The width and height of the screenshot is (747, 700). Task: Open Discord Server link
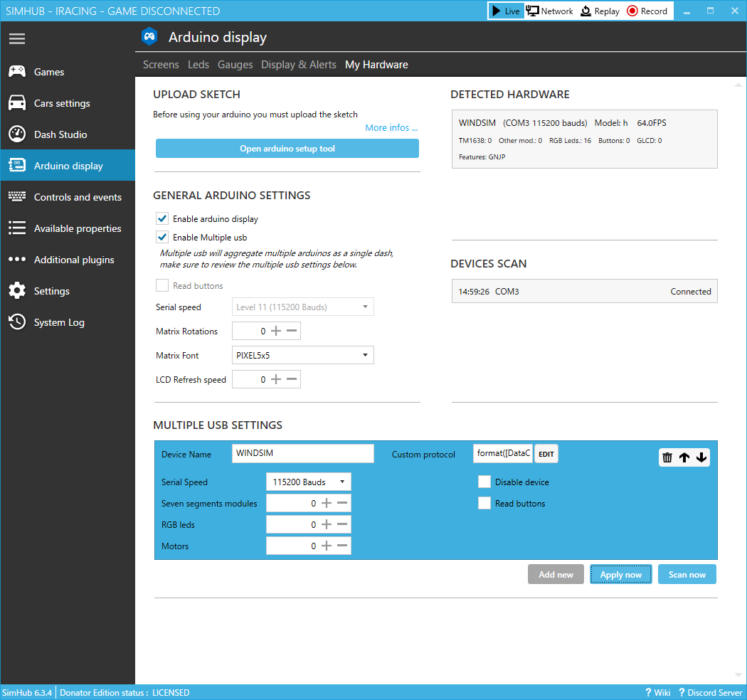click(710, 693)
